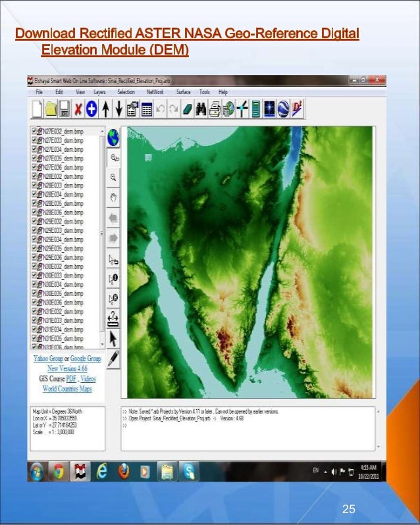Toggle the N28E033_dem.bmp layer checkbox

(34, 186)
